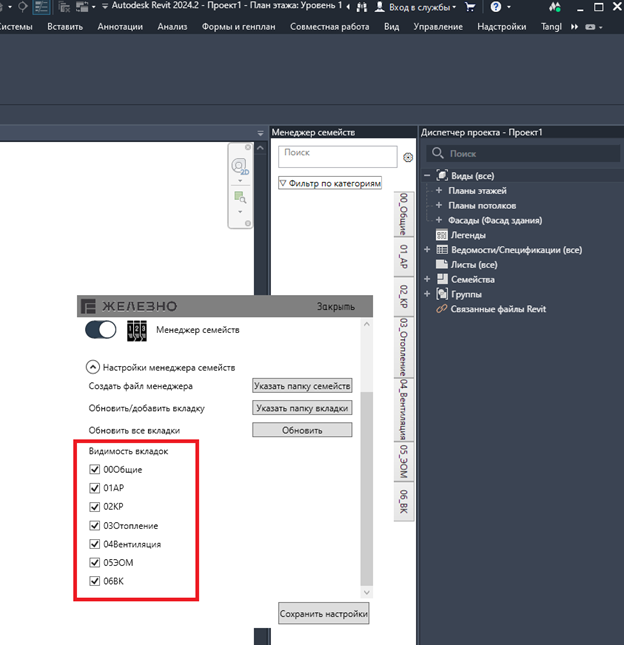The image size is (624, 645).
Task: Open the Help dropdown arrow
Action: (509, 7)
